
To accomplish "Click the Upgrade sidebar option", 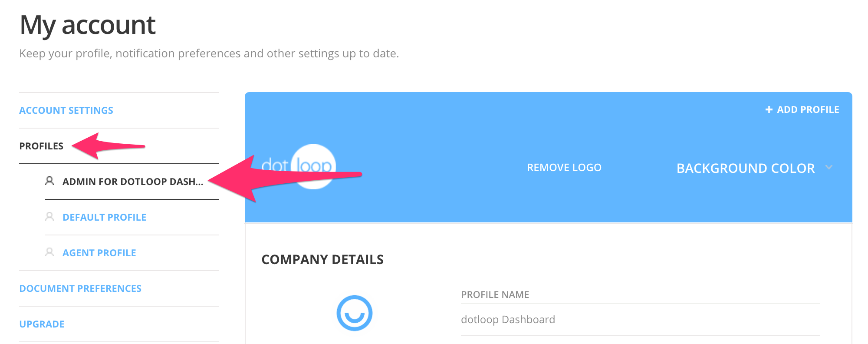I will tap(42, 324).
